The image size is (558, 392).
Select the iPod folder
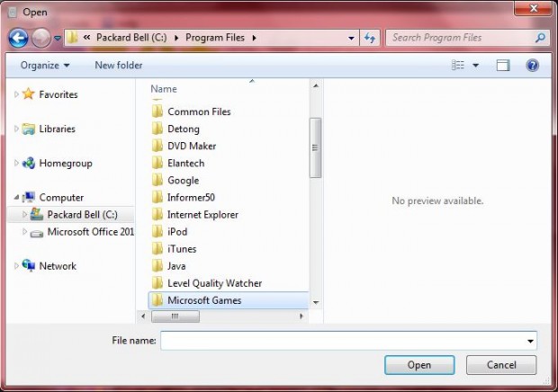click(177, 232)
